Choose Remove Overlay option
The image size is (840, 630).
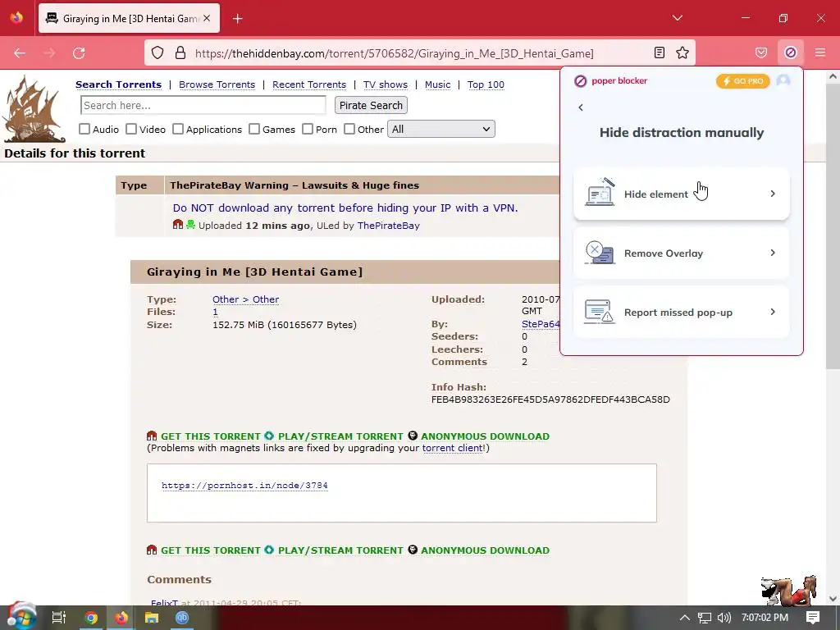pyautogui.click(x=682, y=253)
